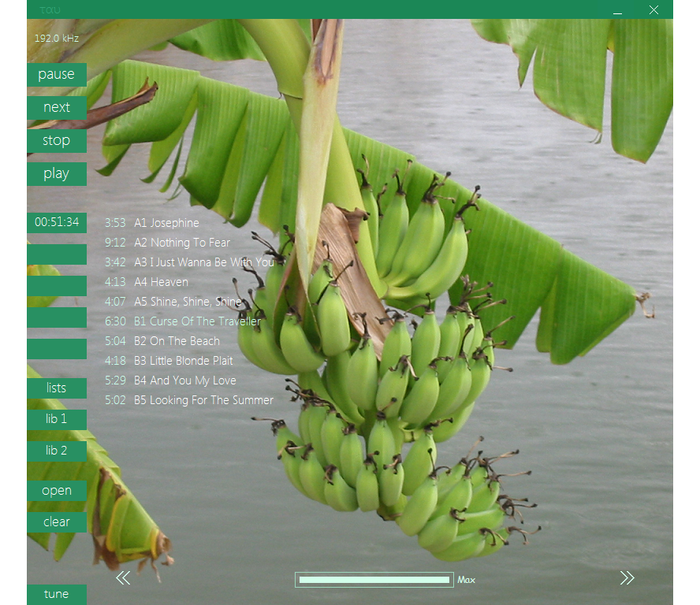Select track A1 Josephine
This screenshot has width=700, height=605.
[x=166, y=223]
